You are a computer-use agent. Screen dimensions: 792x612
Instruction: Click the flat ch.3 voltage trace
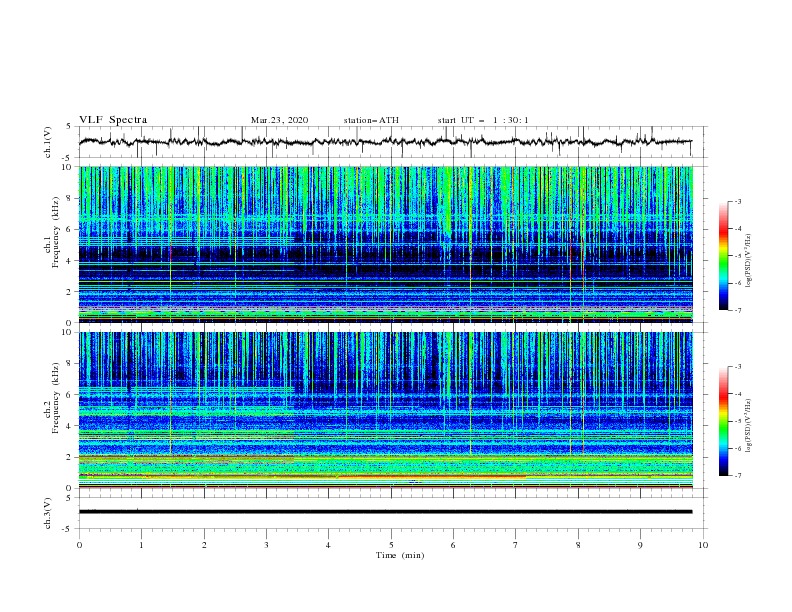click(x=385, y=512)
